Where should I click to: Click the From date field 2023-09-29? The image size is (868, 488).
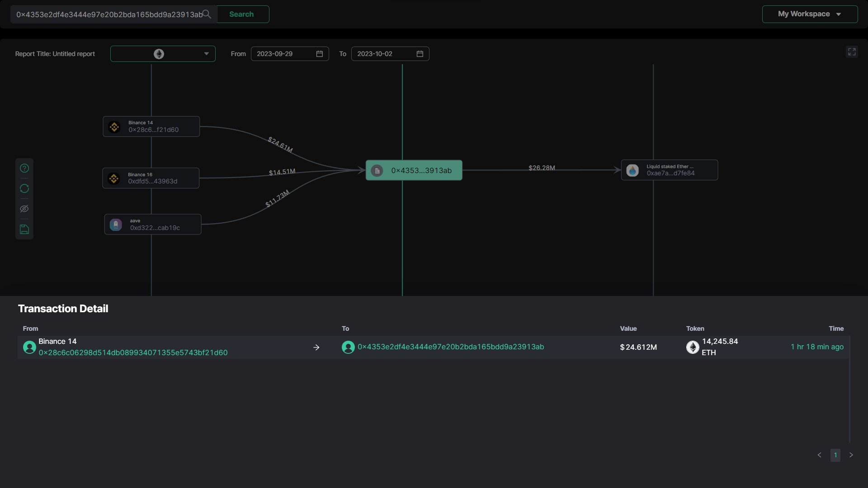click(280, 54)
